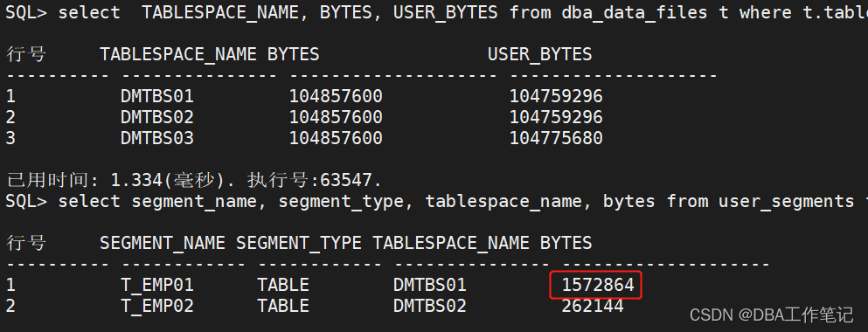This screenshot has width=868, height=332.
Task: Click the TABLE type for T_EMP01
Action: (x=283, y=285)
